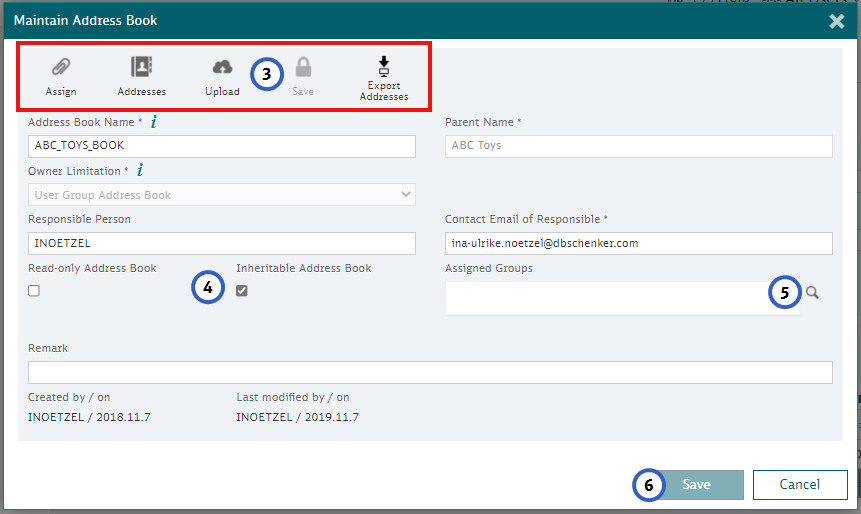The image size is (861, 514).
Task: Click the 'Maintain Address Book' title text
Action: 86,20
